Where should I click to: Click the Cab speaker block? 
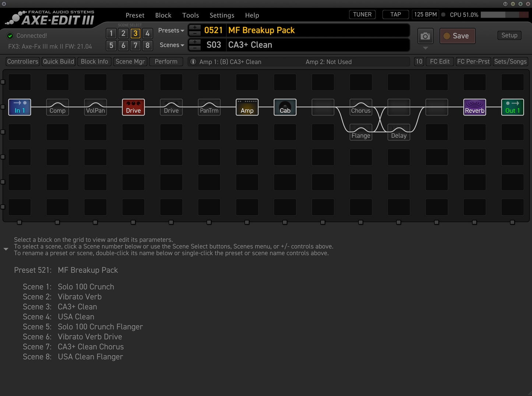point(285,107)
